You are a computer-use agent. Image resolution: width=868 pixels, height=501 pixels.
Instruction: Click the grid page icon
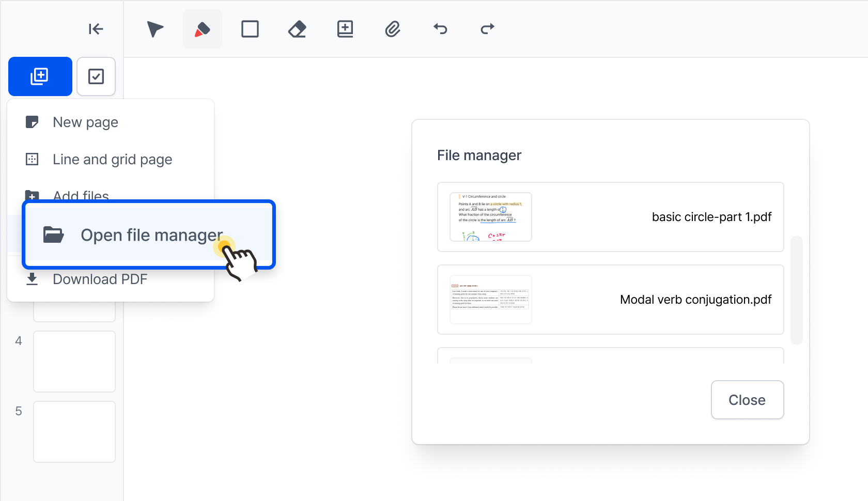tap(32, 159)
